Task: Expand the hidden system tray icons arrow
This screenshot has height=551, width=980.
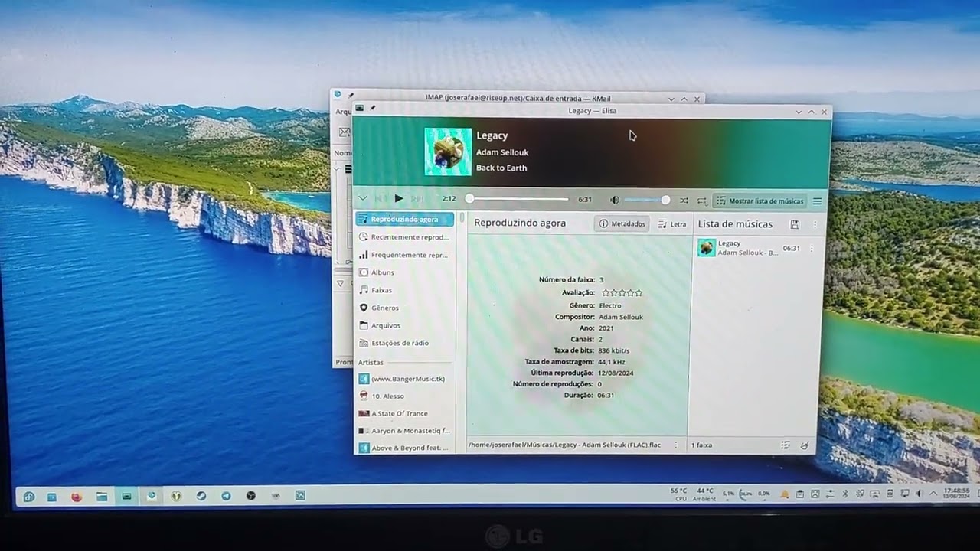Action: point(933,494)
